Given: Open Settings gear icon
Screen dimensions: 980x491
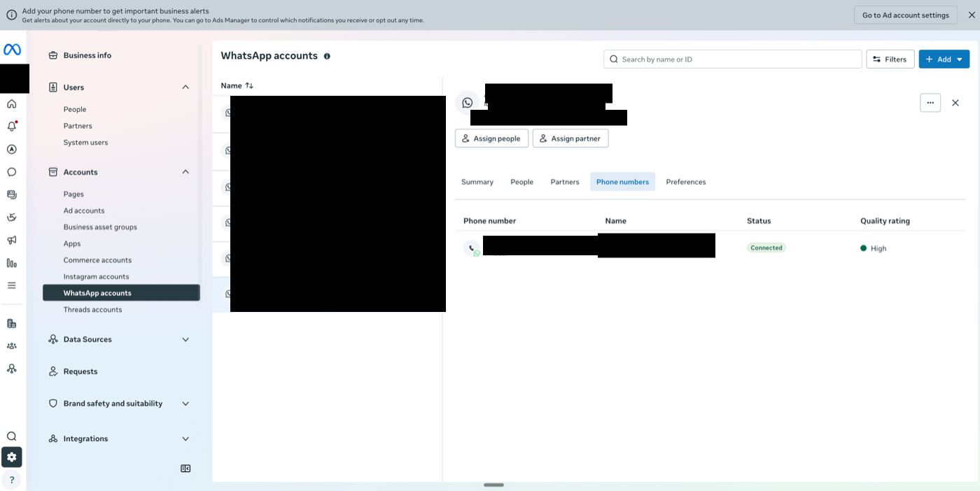Looking at the screenshot, I should pyautogui.click(x=12, y=457).
